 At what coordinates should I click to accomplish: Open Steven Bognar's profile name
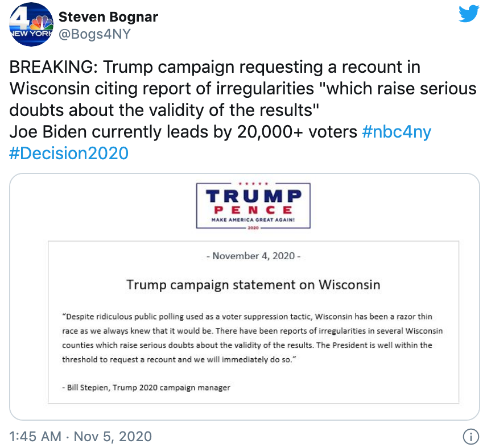coord(108,16)
